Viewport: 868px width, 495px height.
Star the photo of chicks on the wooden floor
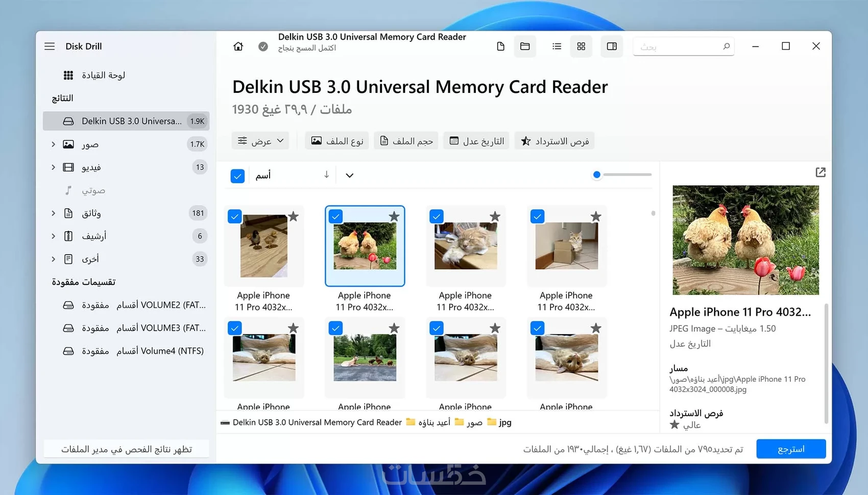point(293,216)
